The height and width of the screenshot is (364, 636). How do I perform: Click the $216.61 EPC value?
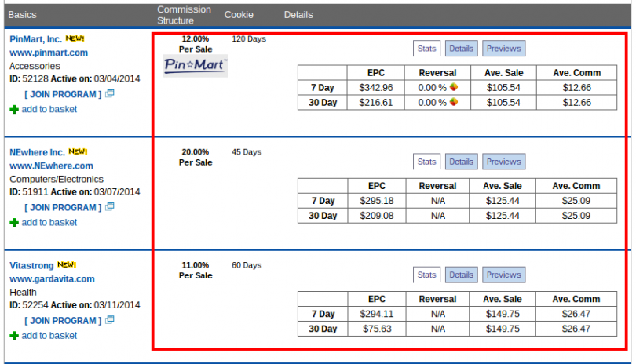(x=376, y=103)
